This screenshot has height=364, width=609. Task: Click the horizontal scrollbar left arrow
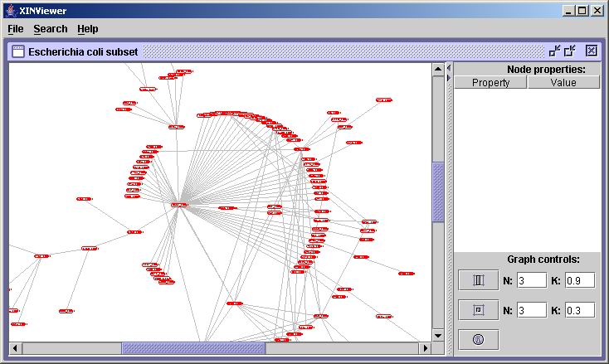tap(15, 348)
